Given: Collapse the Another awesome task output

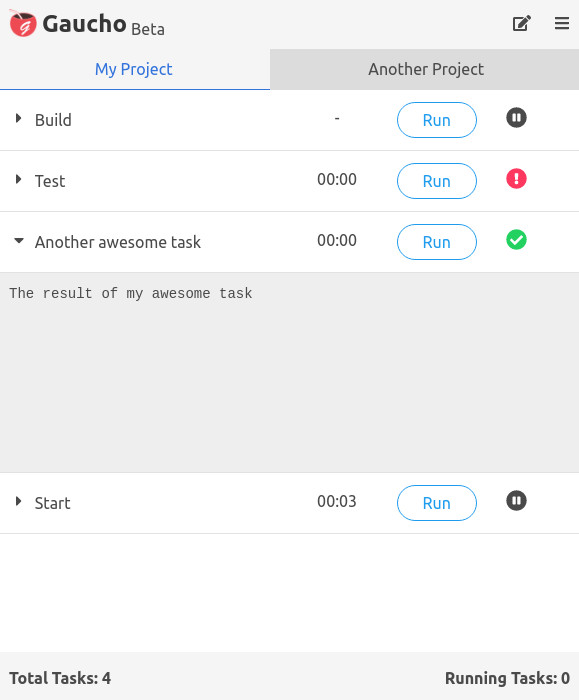Looking at the screenshot, I should tap(19, 241).
